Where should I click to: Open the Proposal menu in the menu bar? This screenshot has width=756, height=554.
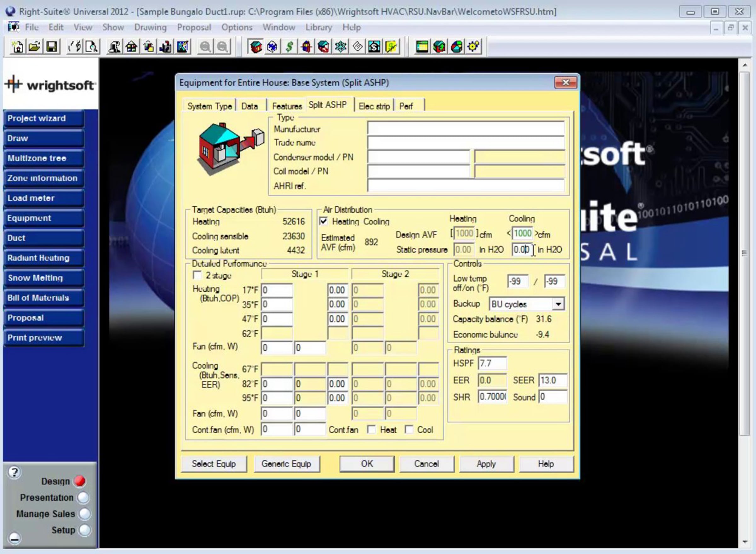(194, 27)
